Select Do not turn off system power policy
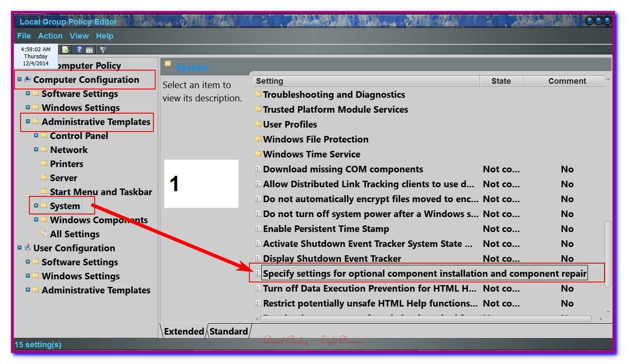Screen dimensions: 626x364 [x=371, y=214]
